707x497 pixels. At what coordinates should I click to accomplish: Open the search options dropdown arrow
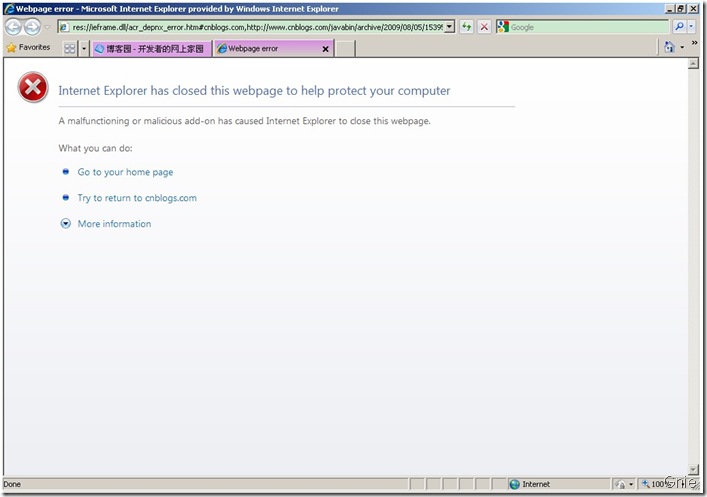[691, 27]
